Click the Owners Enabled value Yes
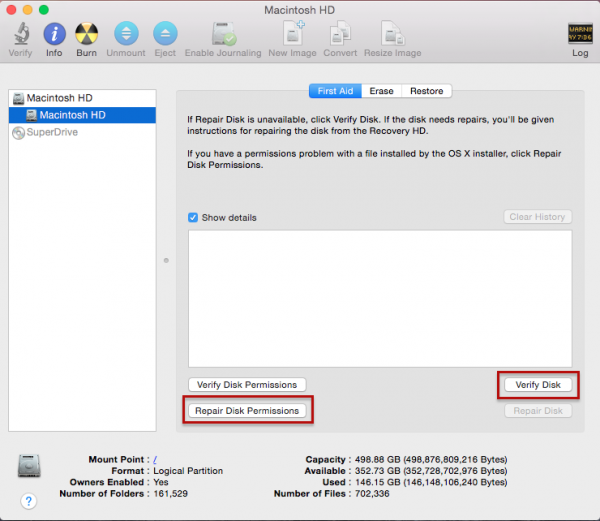 pyautogui.click(x=161, y=482)
